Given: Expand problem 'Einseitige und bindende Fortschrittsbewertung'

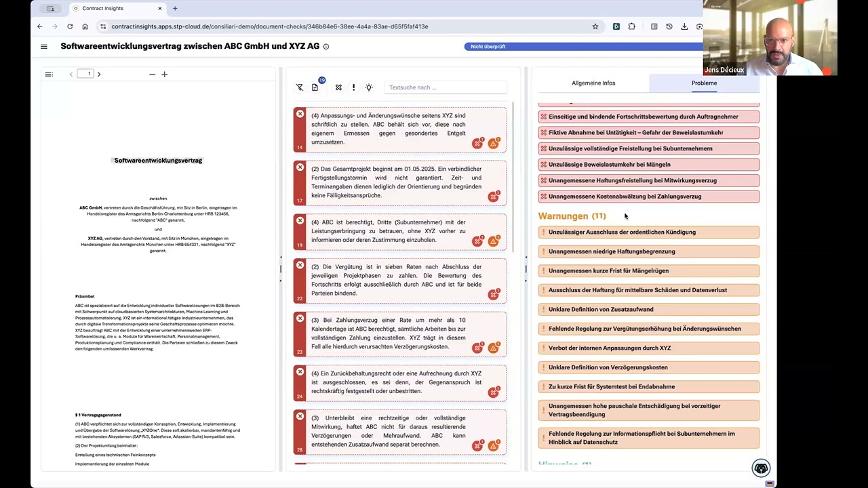Looking at the screenshot, I should pyautogui.click(x=649, y=117).
